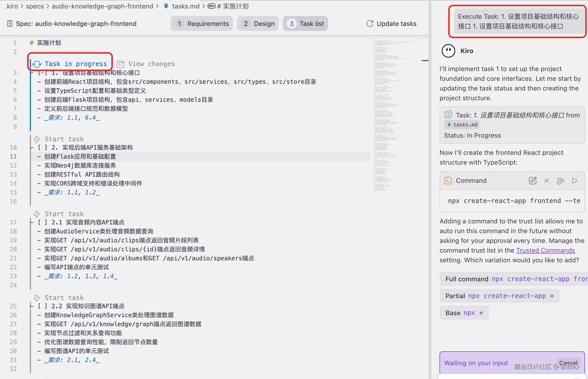This screenshot has width=588, height=379.
Task: Open tasks.md breadcrumb dropdown
Action: (x=186, y=6)
